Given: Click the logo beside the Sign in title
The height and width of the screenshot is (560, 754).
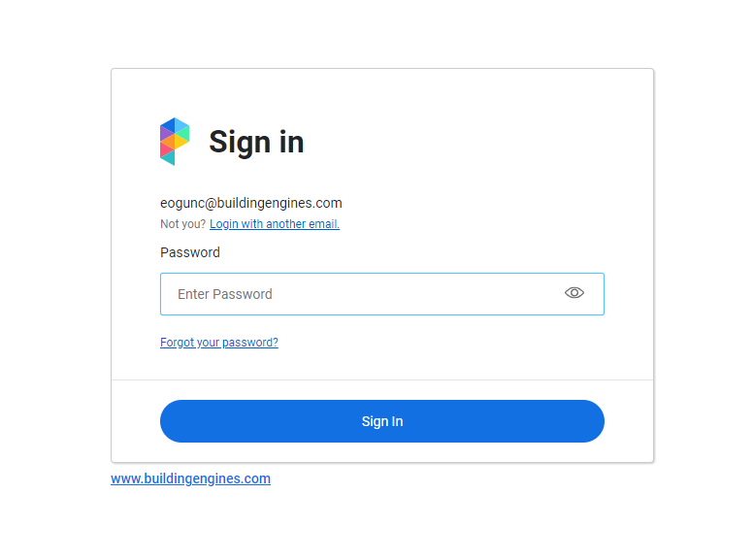Looking at the screenshot, I should pos(175,142).
